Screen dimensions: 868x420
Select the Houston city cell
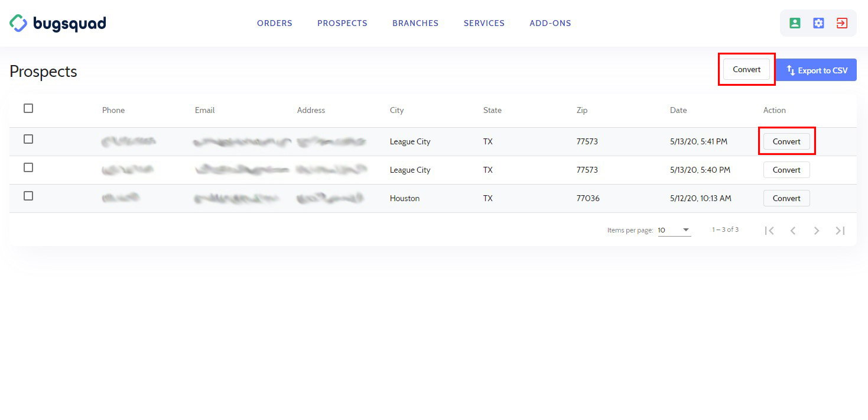pos(405,198)
